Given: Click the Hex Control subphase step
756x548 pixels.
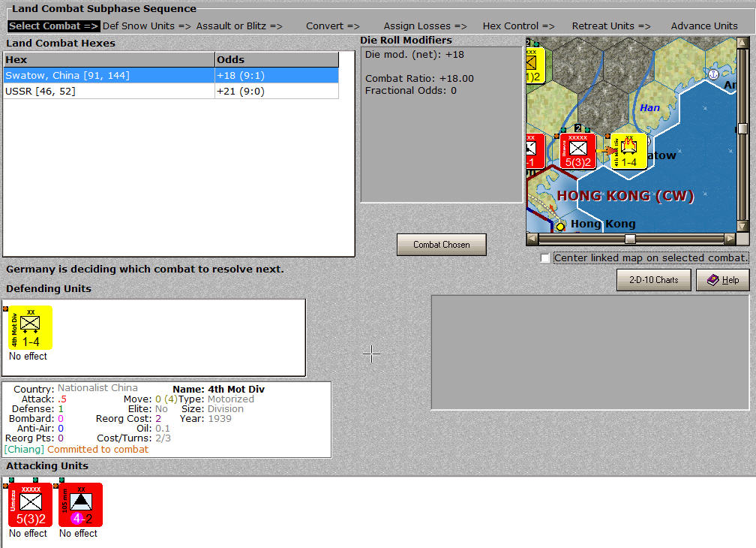Looking at the screenshot, I should pyautogui.click(x=519, y=26).
